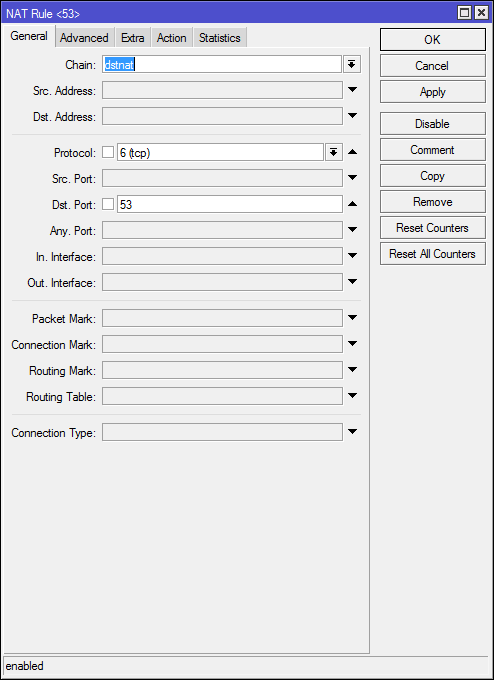
Task: Expand the Connection Type field arrow
Action: tap(353, 432)
